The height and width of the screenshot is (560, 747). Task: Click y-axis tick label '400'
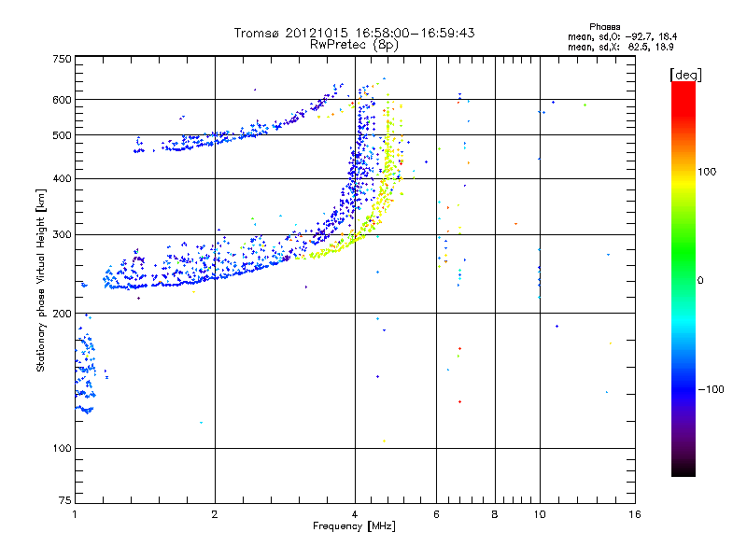coord(63,178)
